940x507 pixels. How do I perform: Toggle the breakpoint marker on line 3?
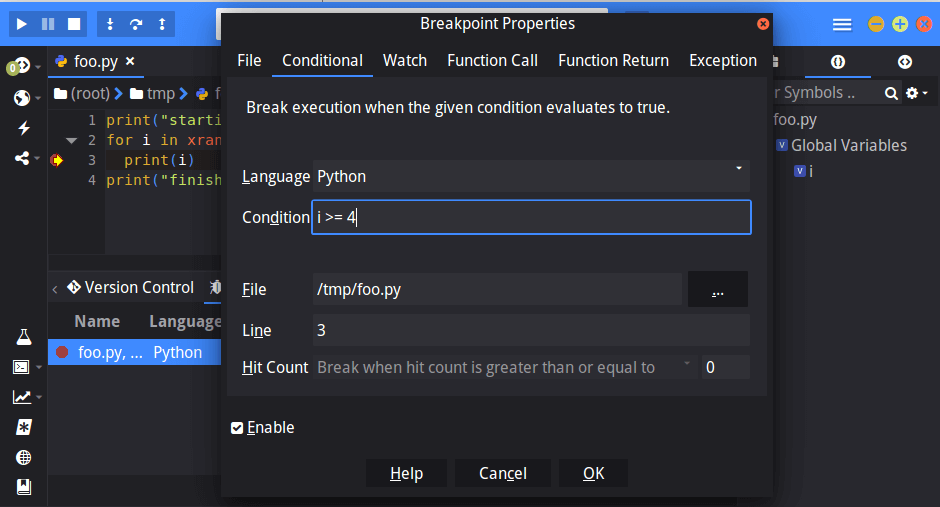(57, 160)
